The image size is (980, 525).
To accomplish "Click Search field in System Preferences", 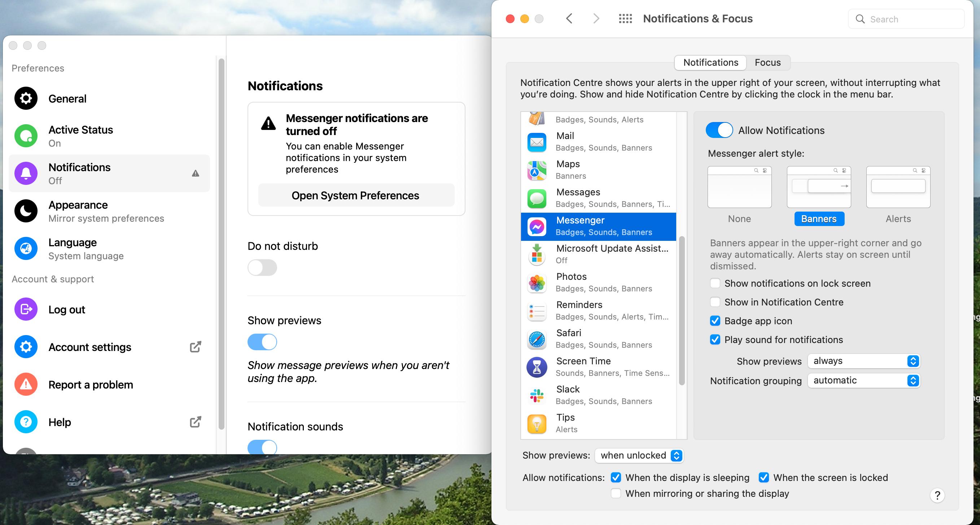I will [x=906, y=19].
